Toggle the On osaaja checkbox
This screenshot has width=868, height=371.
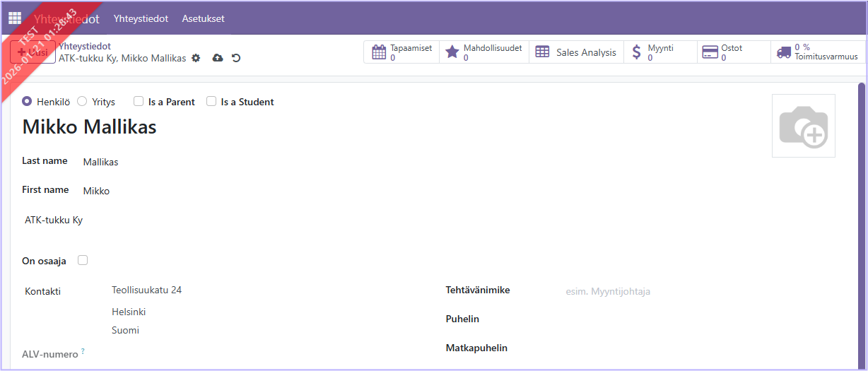(83, 260)
